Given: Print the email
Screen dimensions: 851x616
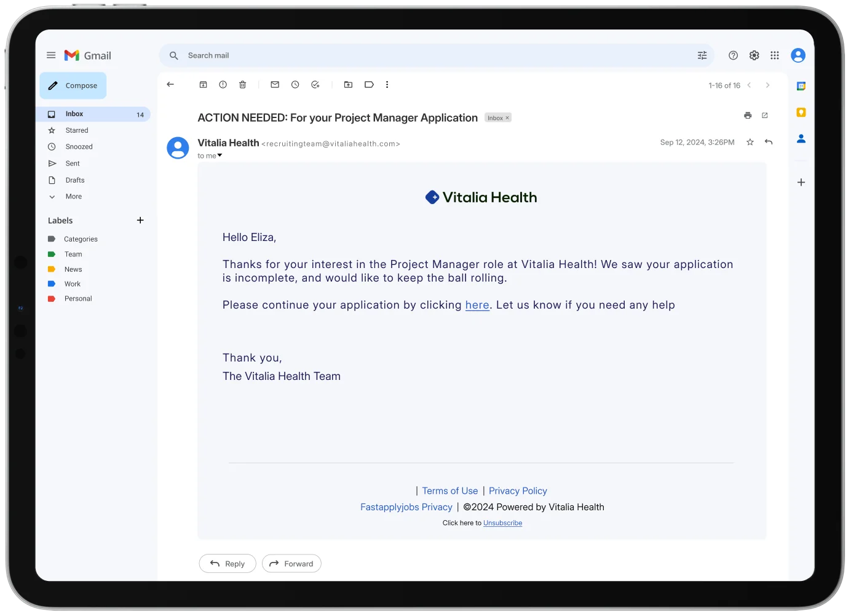Looking at the screenshot, I should click(x=748, y=116).
